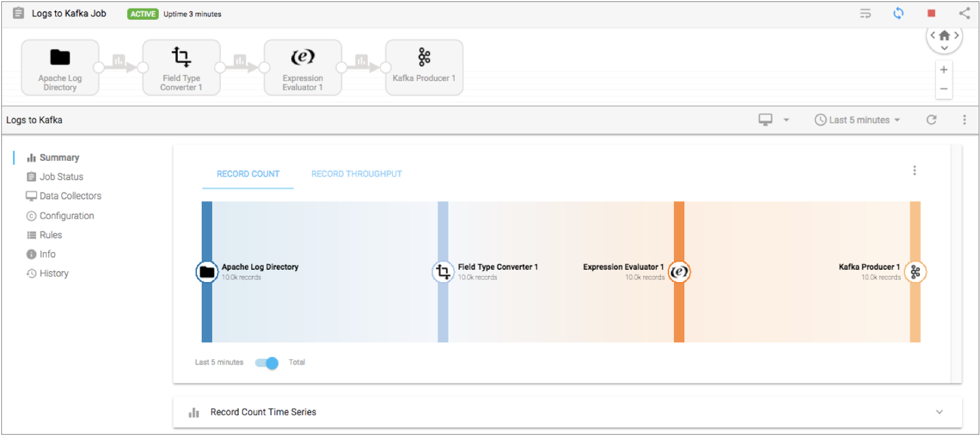
Task: Open Job Status in the sidebar
Action: pyautogui.click(x=61, y=176)
